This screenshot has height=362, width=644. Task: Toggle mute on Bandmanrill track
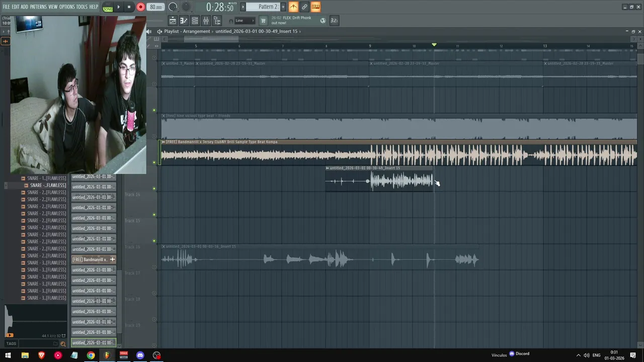[154, 162]
